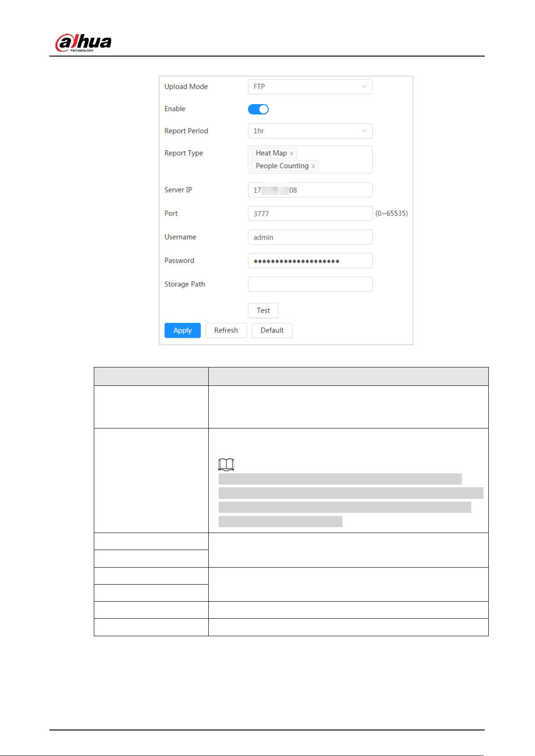Click the Port field showing 3777
Screen dimensions: 535x756
tap(310, 214)
